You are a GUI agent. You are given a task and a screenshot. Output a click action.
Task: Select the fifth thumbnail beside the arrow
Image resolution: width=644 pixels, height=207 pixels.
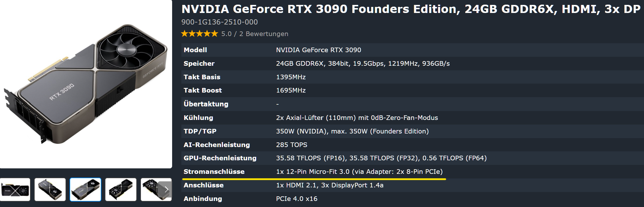[x=150, y=189]
